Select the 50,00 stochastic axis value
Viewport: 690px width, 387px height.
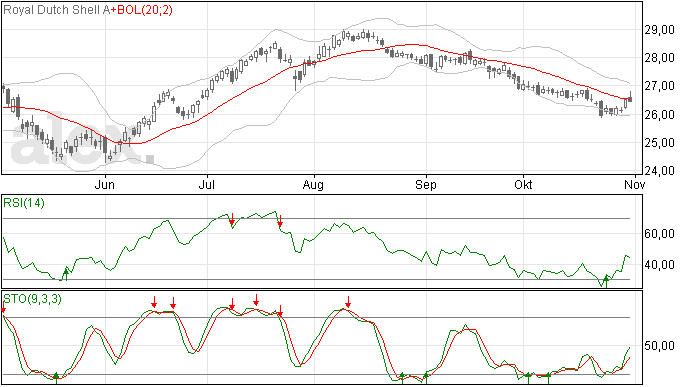(659, 346)
